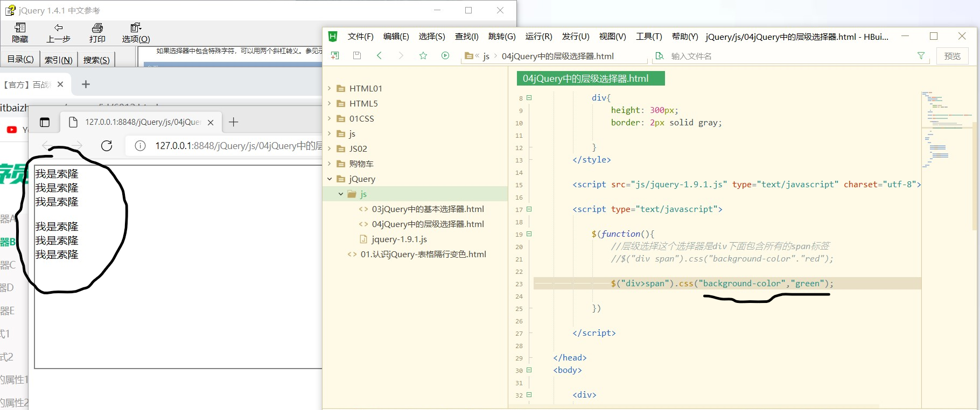Select 04jQuery中的层级选择器.html editor tab
Image resolution: width=980 pixels, height=410 pixels.
tap(590, 79)
